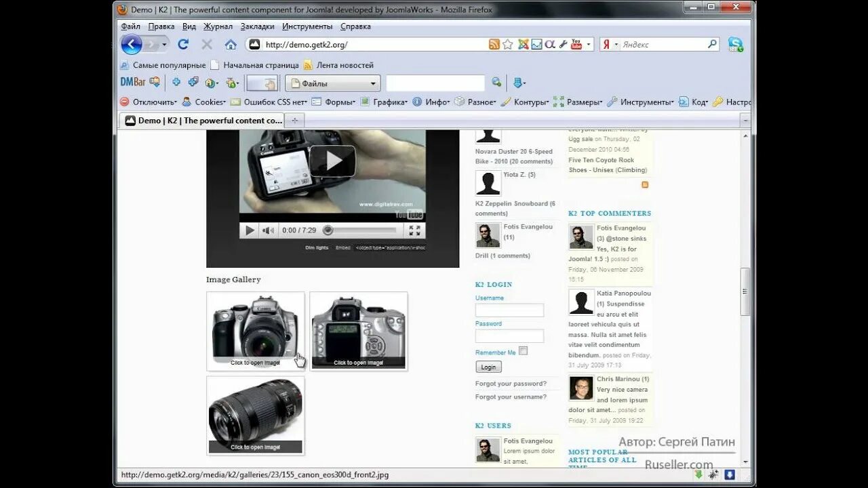The height and width of the screenshot is (488, 868).
Task: Follow the Forgot your username? link
Action: [x=511, y=396]
